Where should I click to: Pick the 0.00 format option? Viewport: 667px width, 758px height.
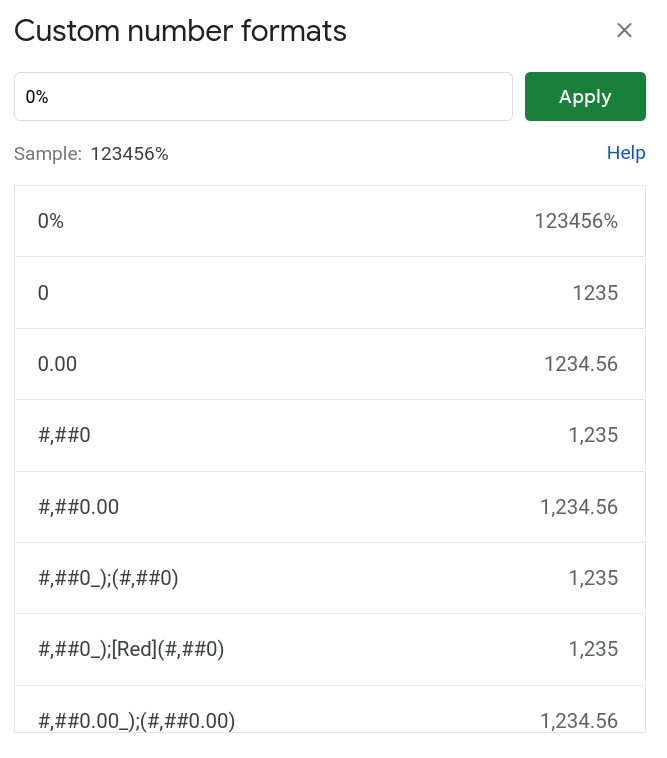[x=57, y=364]
